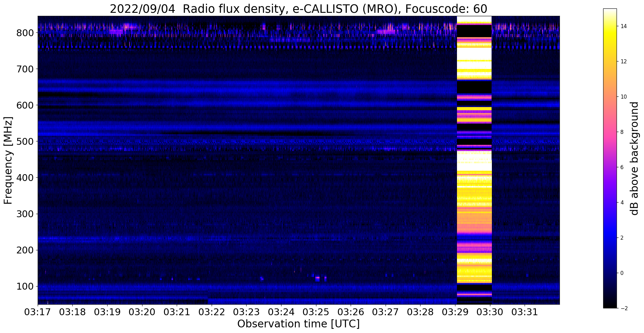
Task: Click the bright vertical burst column in the spectrogram
Action: coord(474,160)
